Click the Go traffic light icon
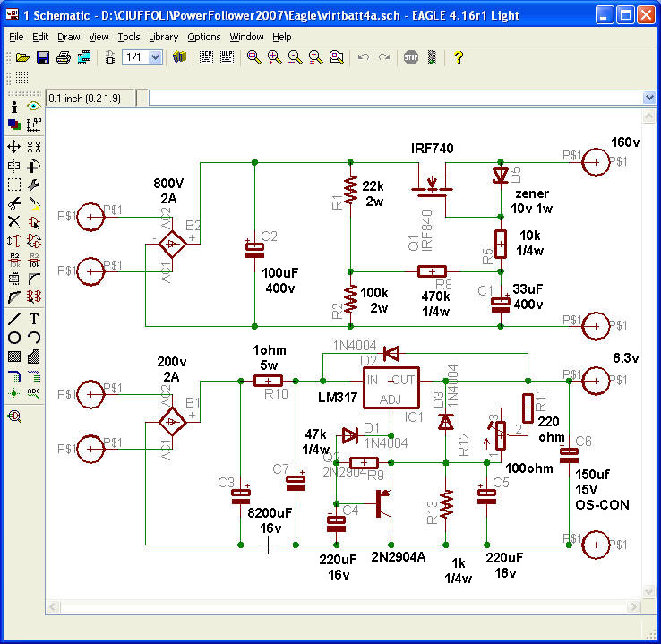661x644 pixels. pyautogui.click(x=431, y=57)
